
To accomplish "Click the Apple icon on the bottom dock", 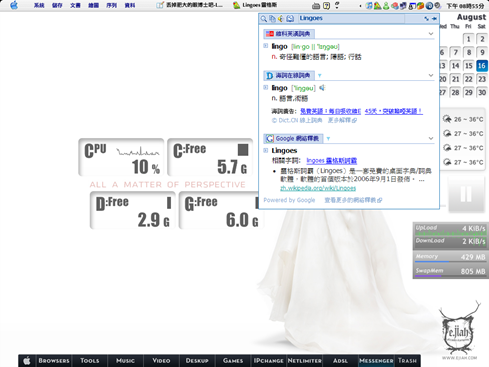I will 27,360.
